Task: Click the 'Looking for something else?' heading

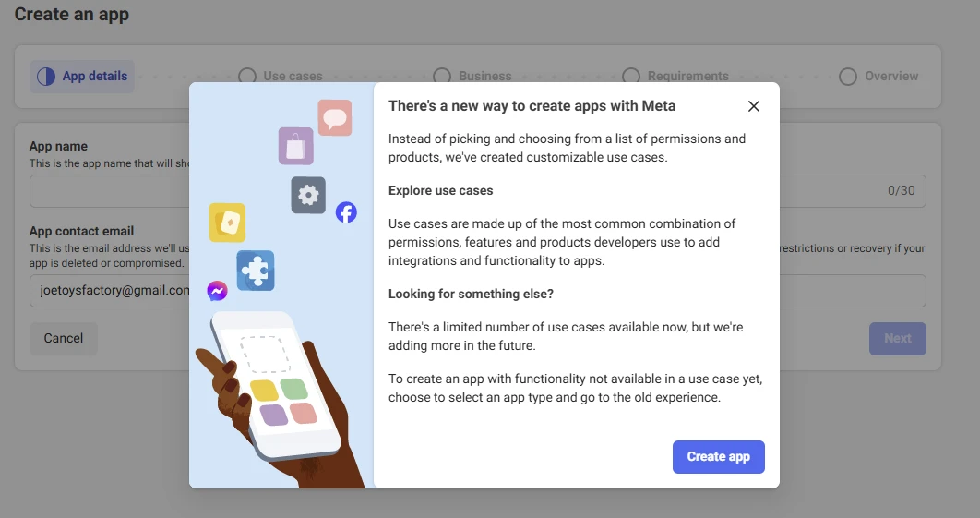Action: click(x=471, y=294)
